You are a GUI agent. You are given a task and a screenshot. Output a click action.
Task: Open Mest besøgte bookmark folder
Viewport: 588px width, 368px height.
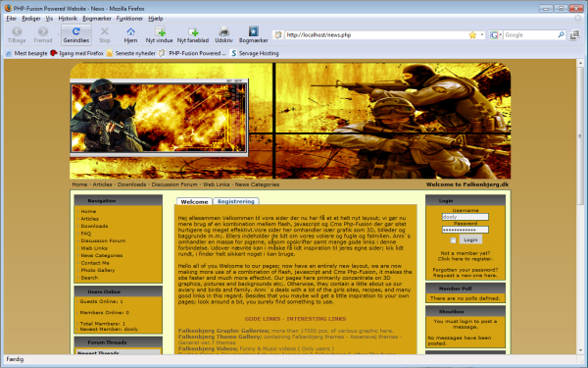[26, 53]
